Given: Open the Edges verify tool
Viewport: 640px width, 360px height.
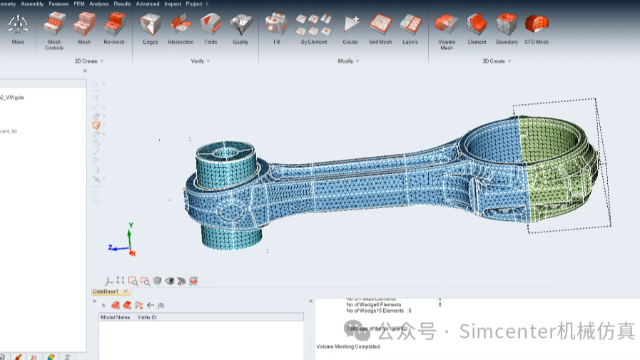Looking at the screenshot, I should [150, 29].
